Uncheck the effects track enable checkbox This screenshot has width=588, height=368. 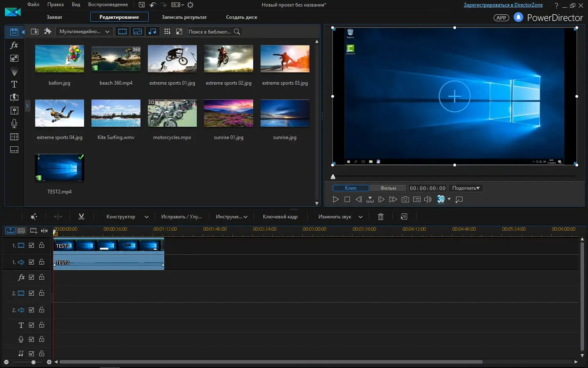coord(31,277)
